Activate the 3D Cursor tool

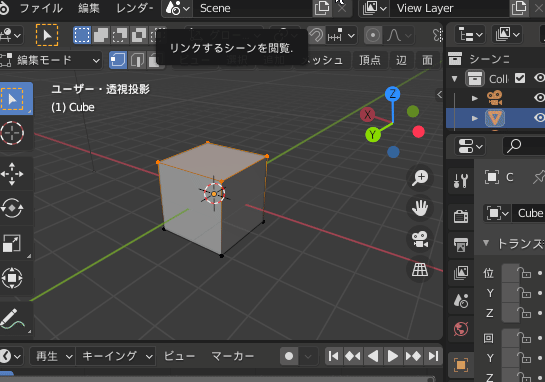pyautogui.click(x=12, y=133)
